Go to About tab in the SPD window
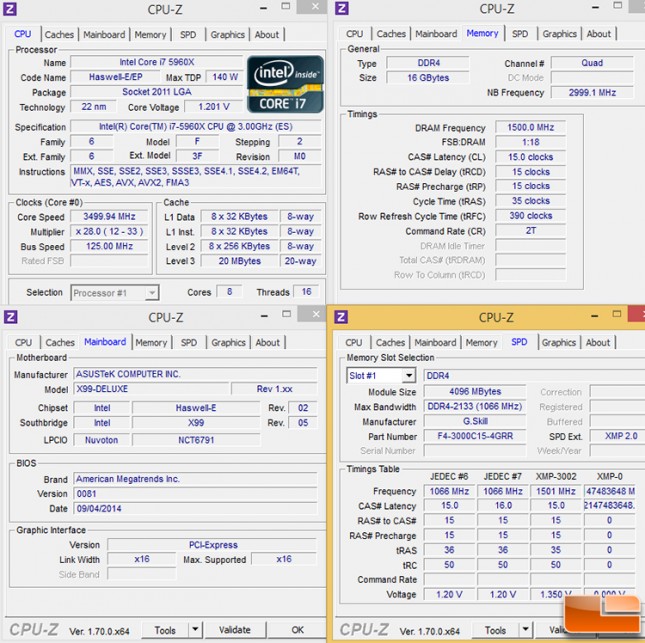The image size is (645, 643). coord(598,342)
